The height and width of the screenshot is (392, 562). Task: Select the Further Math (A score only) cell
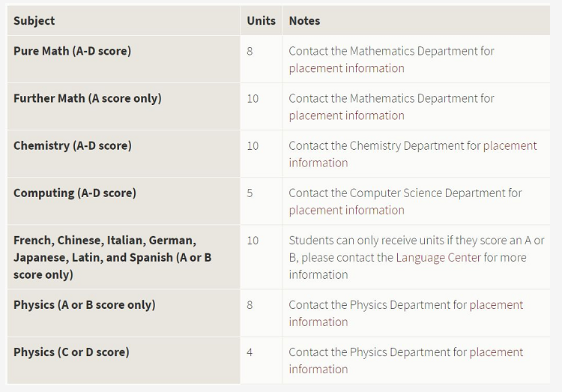pos(124,106)
